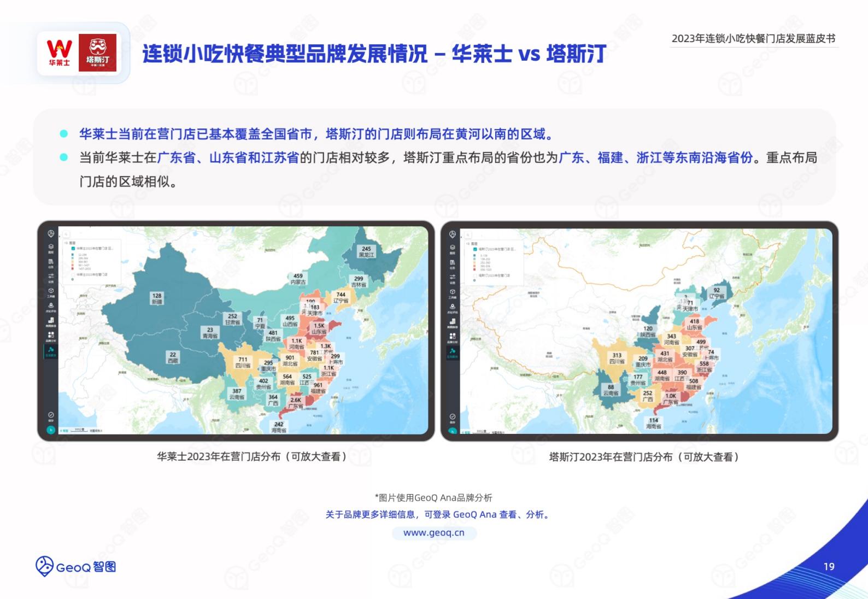Image resolution: width=868 pixels, height=599 pixels.
Task: Click save checkmark icon in Wallace sidebar
Action: click(x=51, y=415)
